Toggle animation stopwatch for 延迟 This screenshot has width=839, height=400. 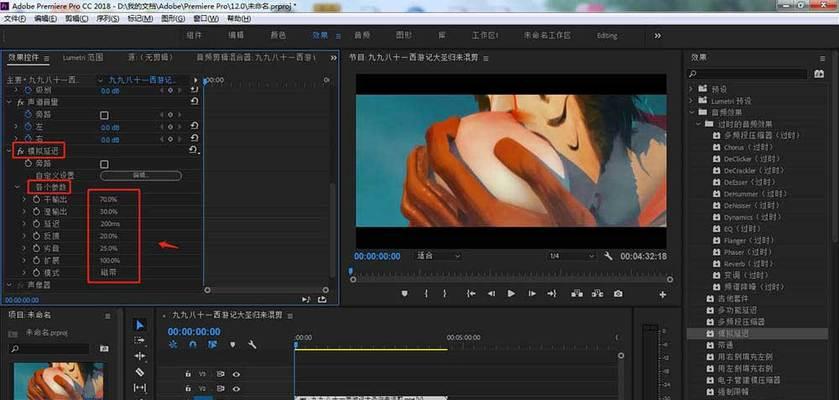[x=36, y=224]
